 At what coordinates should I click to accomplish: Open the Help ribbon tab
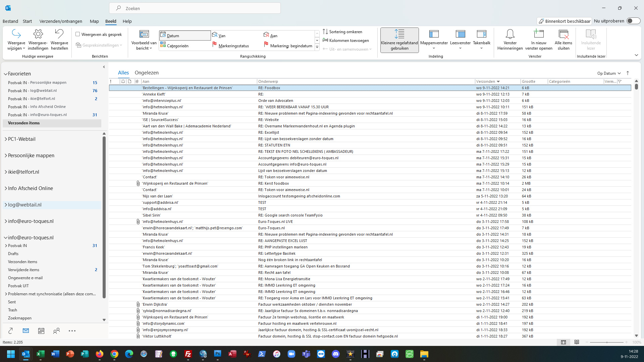pos(127,21)
